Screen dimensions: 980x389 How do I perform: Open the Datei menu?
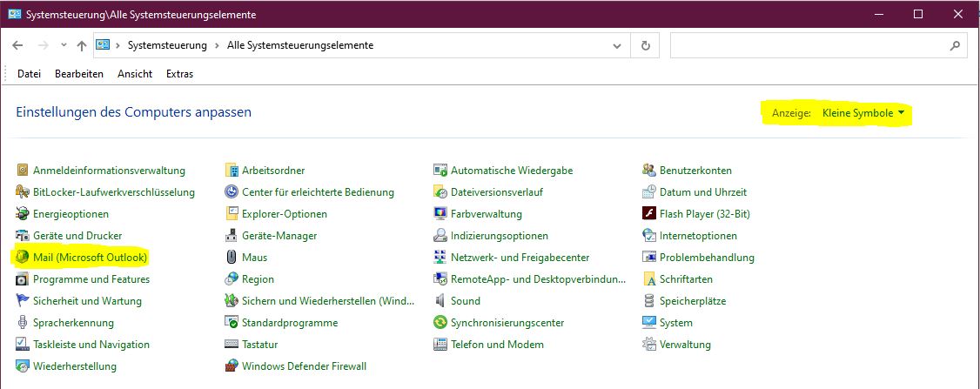(x=30, y=74)
